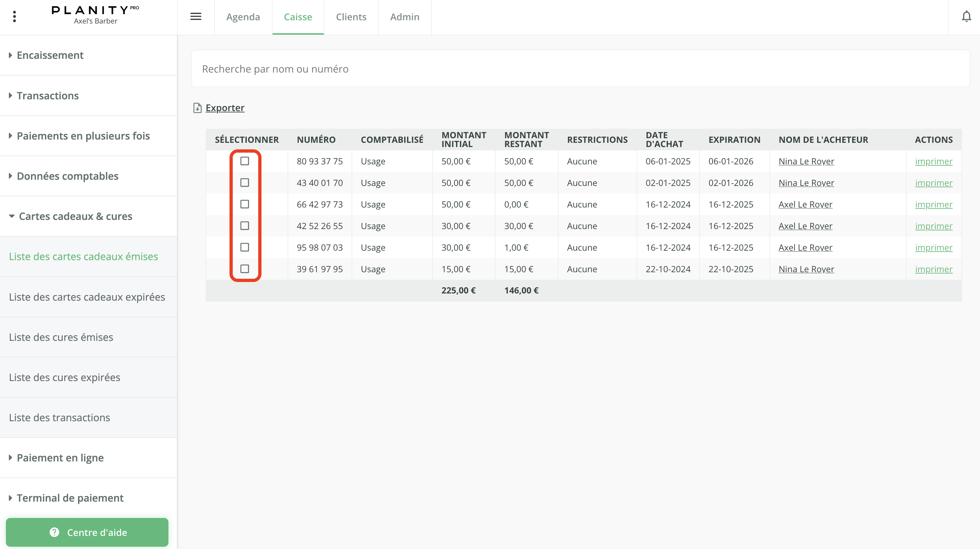Open buyer Axel Le Royer on card 42 52 26 55
The height and width of the screenshot is (549, 980).
point(805,226)
